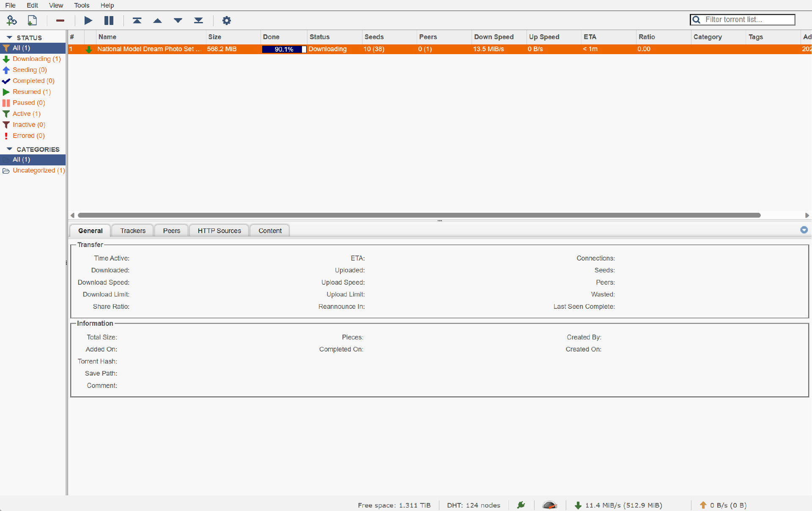The height and width of the screenshot is (511, 812).
Task: Open the Tools menu
Action: click(x=82, y=5)
